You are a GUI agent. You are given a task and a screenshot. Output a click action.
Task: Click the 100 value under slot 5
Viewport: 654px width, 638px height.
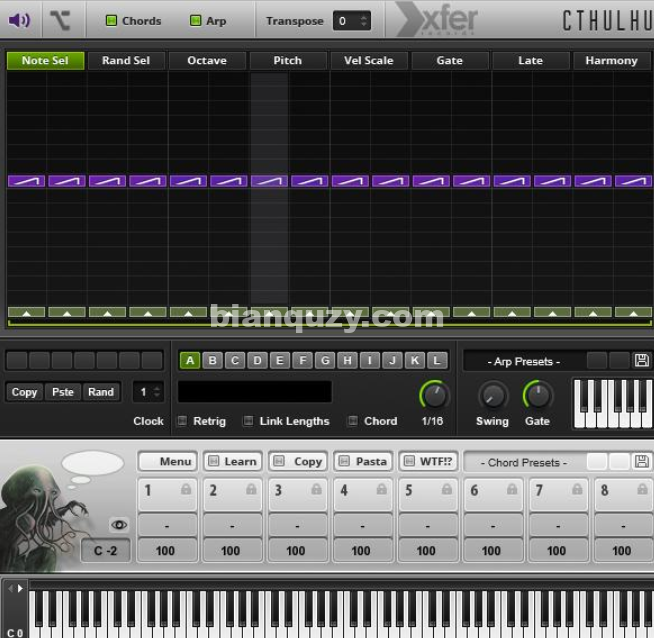coord(428,550)
